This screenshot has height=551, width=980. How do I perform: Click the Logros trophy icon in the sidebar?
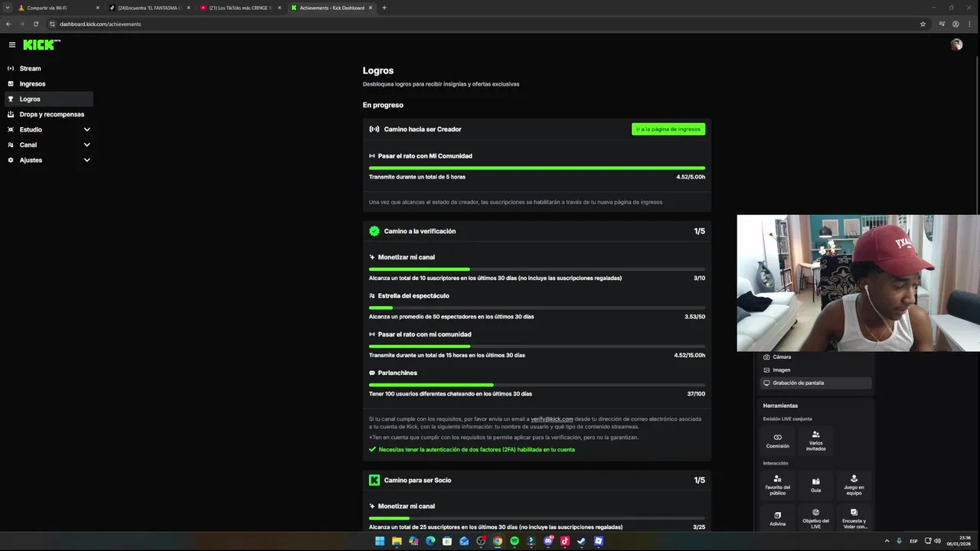click(11, 99)
